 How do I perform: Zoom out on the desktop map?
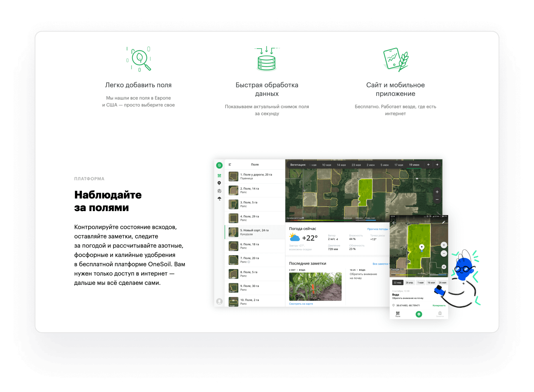coord(437,199)
